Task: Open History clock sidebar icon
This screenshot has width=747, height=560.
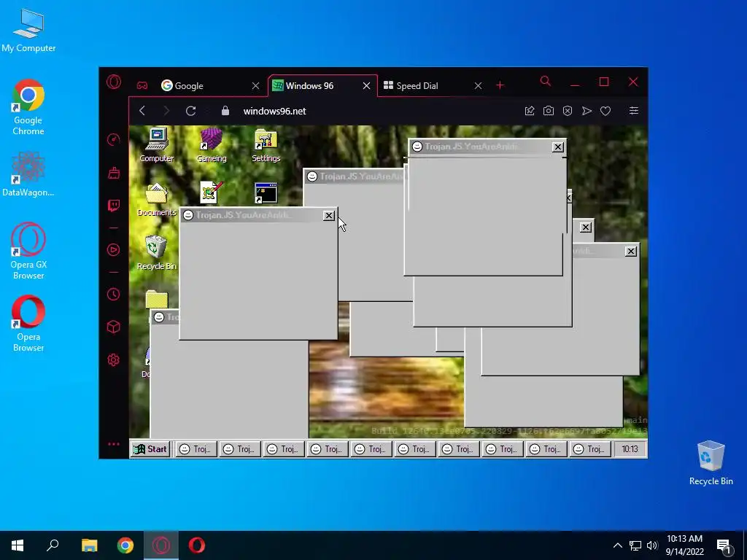Action: pyautogui.click(x=113, y=295)
